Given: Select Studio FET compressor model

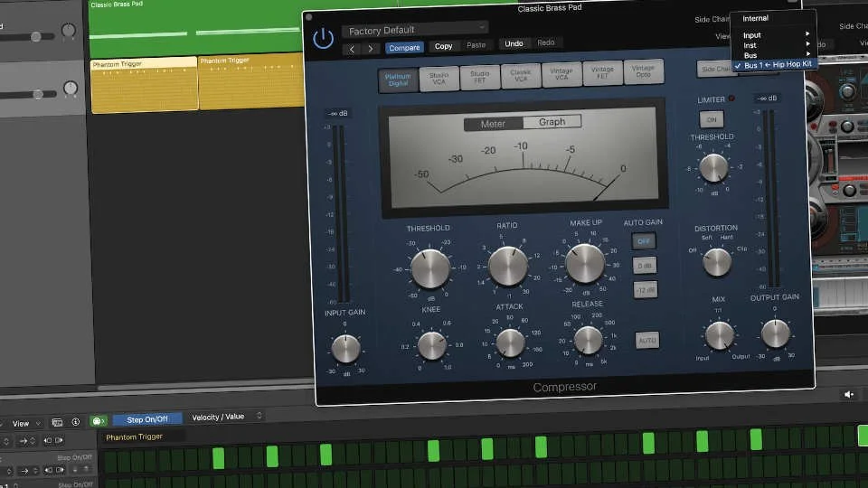Looking at the screenshot, I should click(x=480, y=76).
